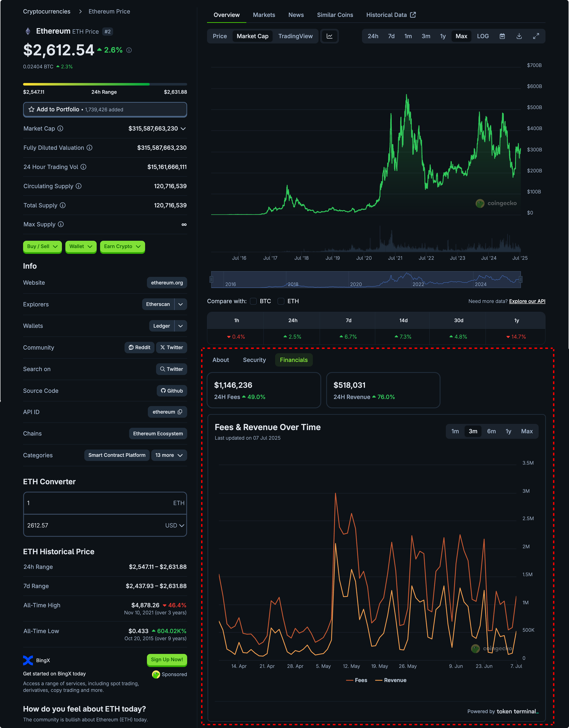Screen dimensions: 569x728
Task: Click the Circulating Supply info icon
Action: pyautogui.click(x=79, y=186)
